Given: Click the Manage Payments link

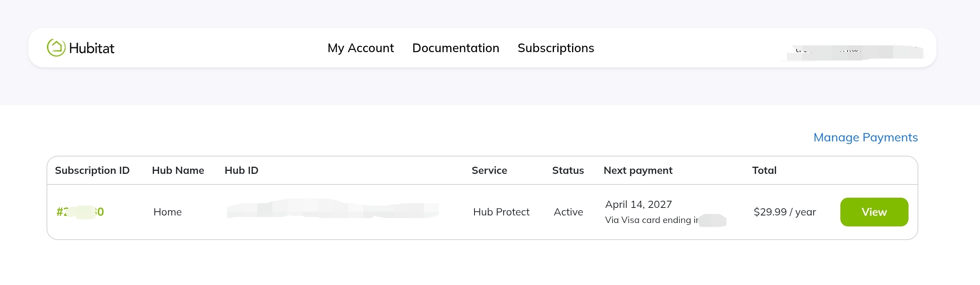Looking at the screenshot, I should (x=865, y=137).
